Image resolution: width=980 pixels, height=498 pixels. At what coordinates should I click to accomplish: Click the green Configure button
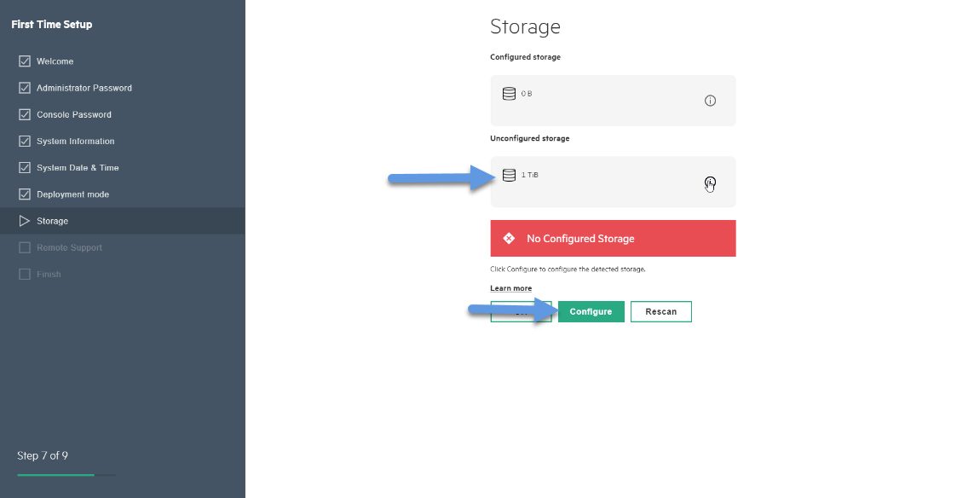tap(591, 311)
